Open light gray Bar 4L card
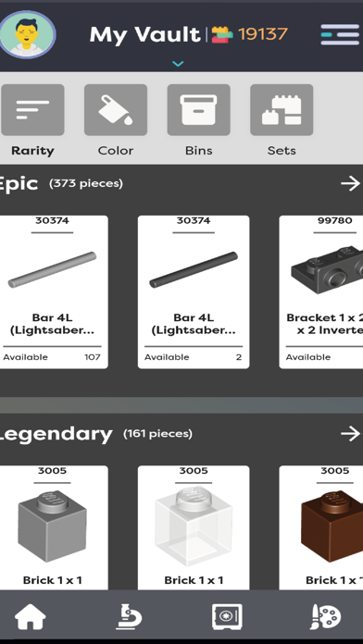This screenshot has width=363, height=644. (52, 292)
